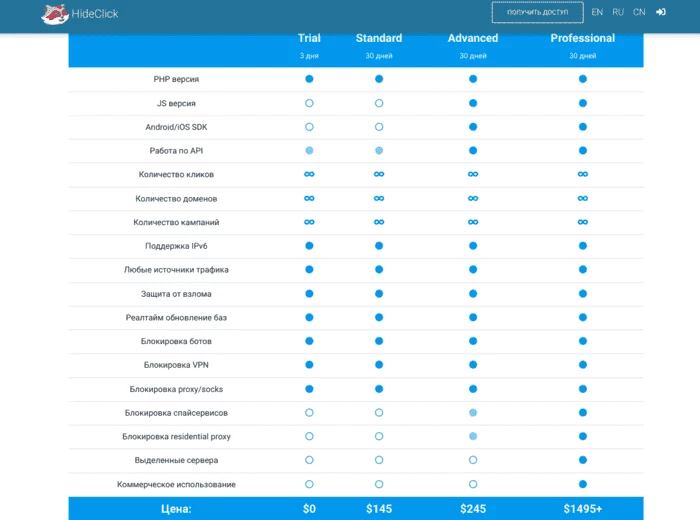700x520 pixels.
Task: Switch language to RU
Action: 618,12
